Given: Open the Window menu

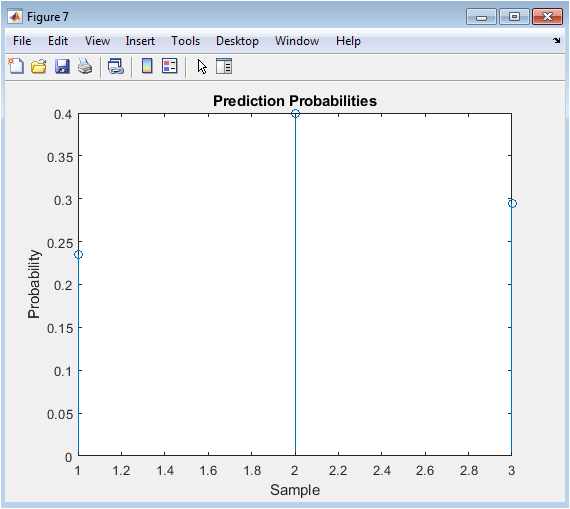Looking at the screenshot, I should coord(297,41).
